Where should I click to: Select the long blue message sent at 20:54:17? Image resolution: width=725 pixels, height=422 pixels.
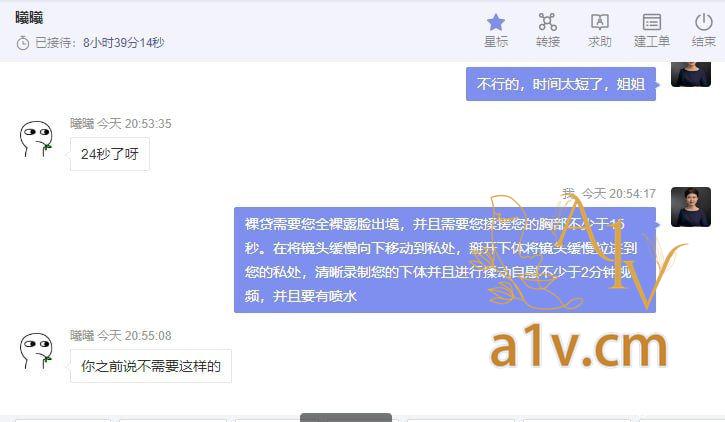445,260
